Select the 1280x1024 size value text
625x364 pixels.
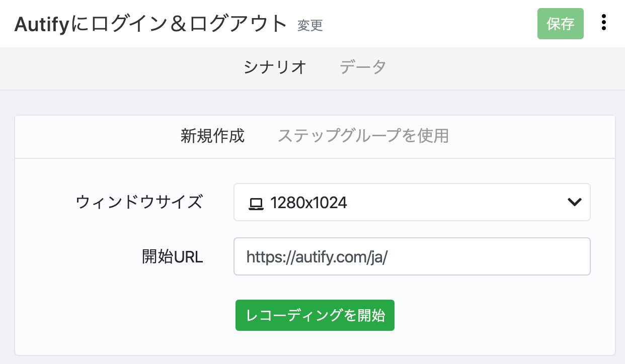pyautogui.click(x=308, y=203)
